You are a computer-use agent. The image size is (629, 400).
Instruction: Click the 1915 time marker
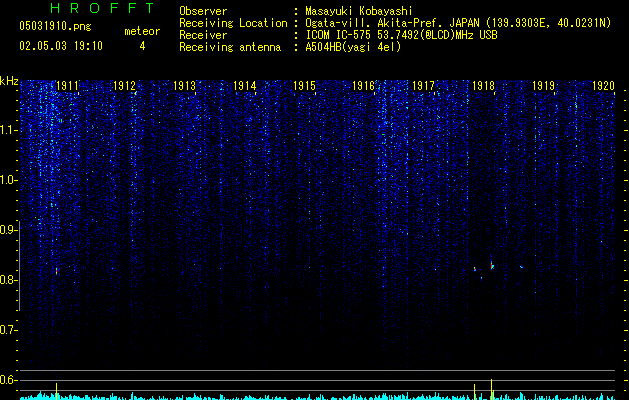(304, 86)
